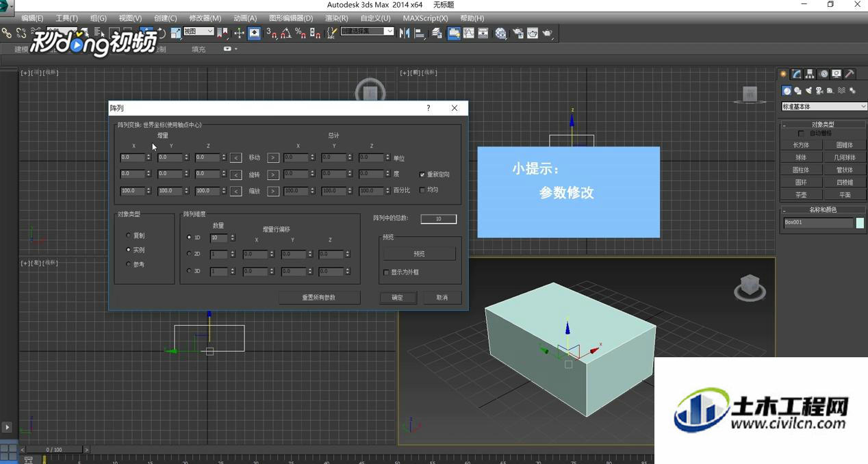Click the Box001 object color swatch
This screenshot has height=464, width=868.
[860, 223]
